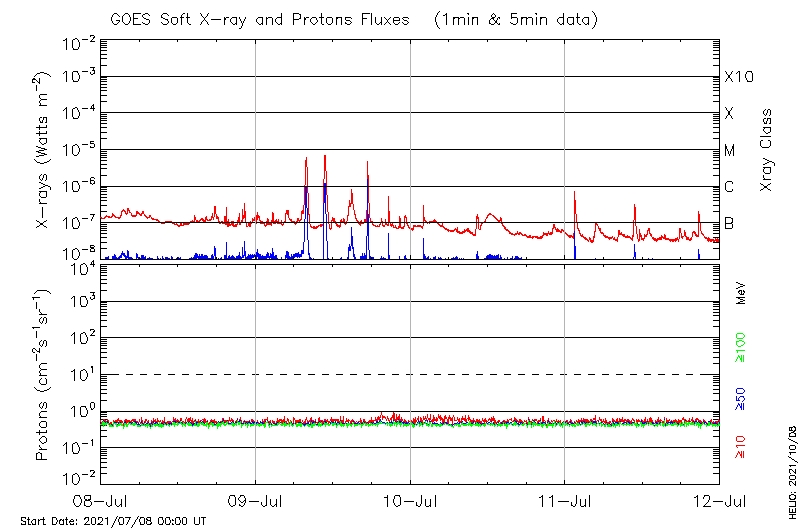800x530 pixels.
Task: Click the vertical Xray Class axis title
Action: click(x=766, y=150)
